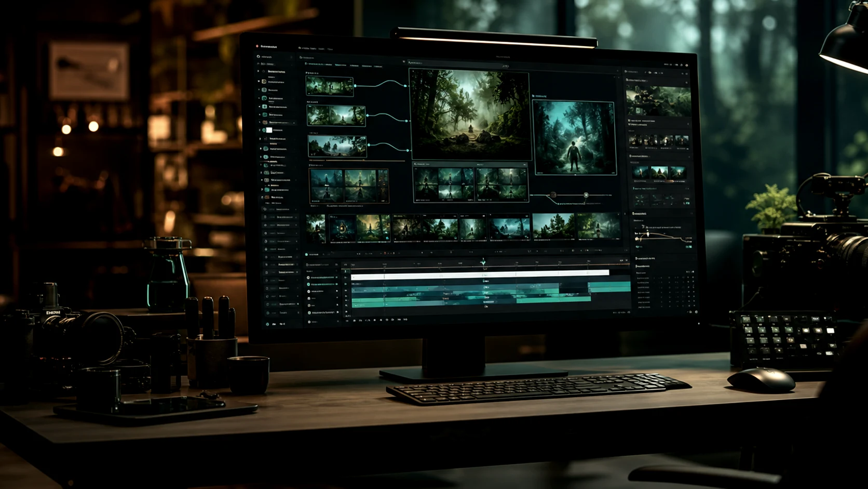
Task: Open the orange-bordered four-shot thumbnail grid
Action: click(x=348, y=186)
